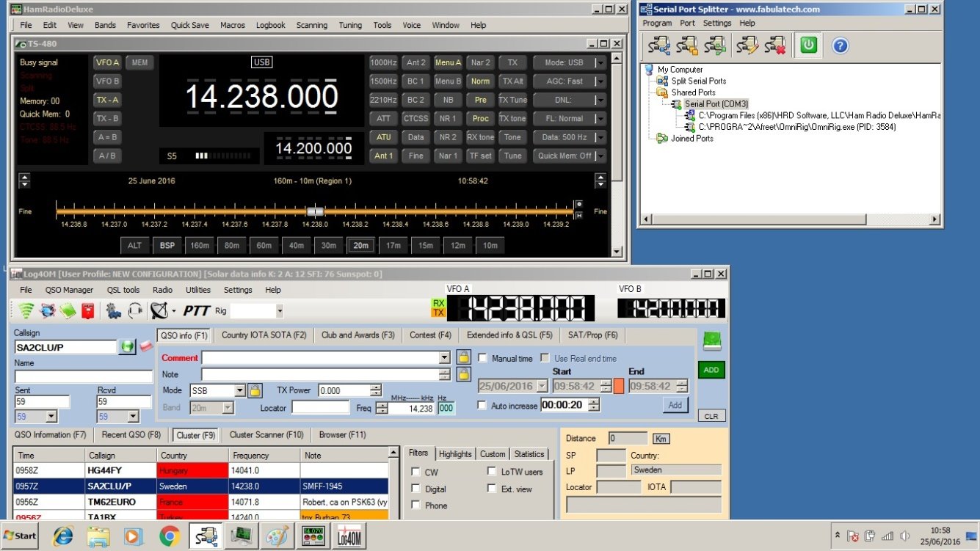Click the green ADD button
Viewport: 980px width, 551px height.
pos(711,370)
